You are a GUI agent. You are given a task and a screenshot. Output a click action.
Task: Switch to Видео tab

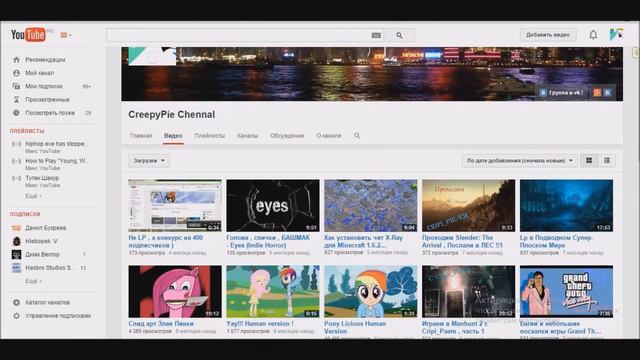173,136
